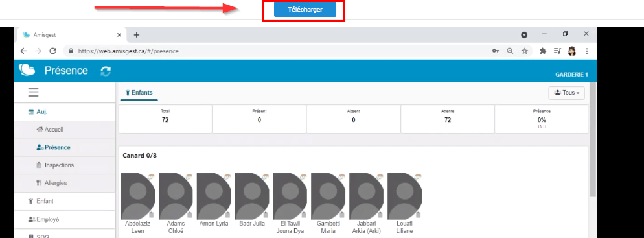Viewport: 644px width, 238px height.
Task: Click clipboard icon on Badr Julia's card
Action: (266, 215)
